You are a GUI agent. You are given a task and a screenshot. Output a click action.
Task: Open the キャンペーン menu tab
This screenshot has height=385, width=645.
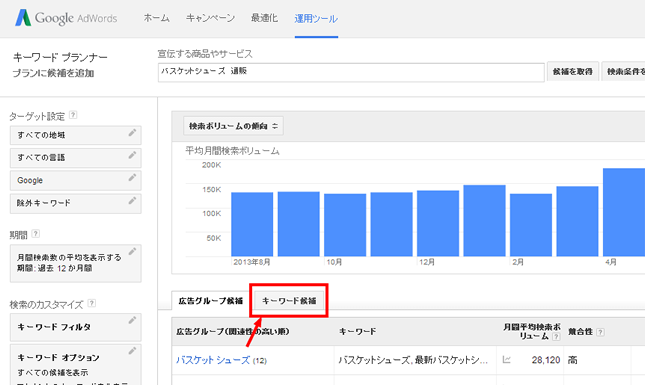pos(210,18)
